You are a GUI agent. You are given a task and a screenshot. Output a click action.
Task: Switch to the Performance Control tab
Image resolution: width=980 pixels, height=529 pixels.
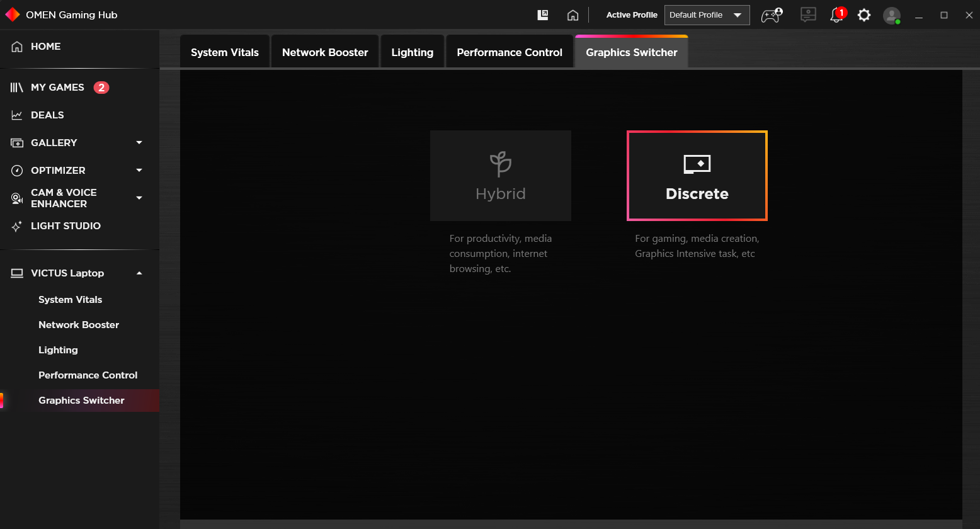(510, 52)
